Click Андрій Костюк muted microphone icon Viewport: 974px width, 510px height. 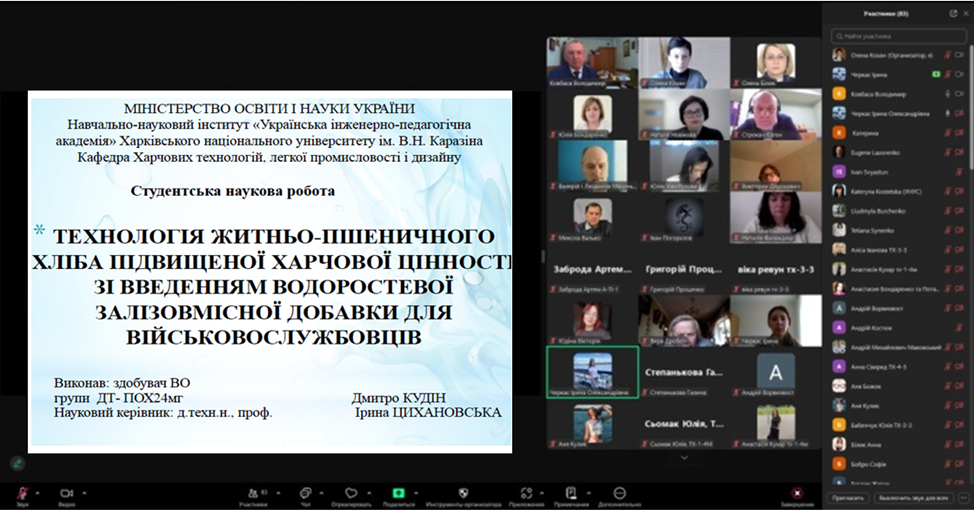[960, 328]
